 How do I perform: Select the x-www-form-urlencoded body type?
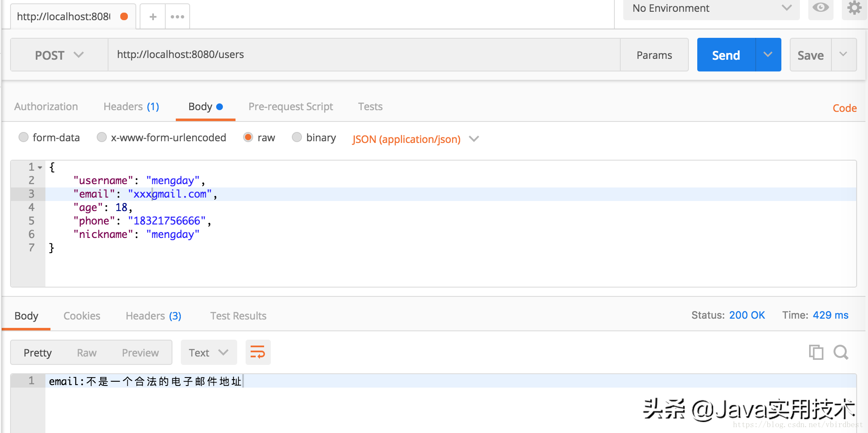tap(102, 137)
